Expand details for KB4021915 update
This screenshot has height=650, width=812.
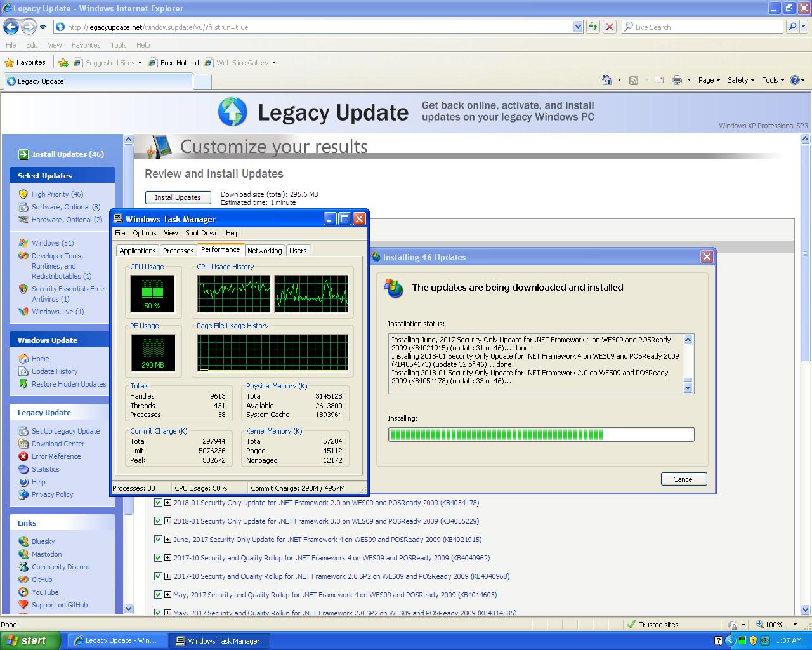167,540
